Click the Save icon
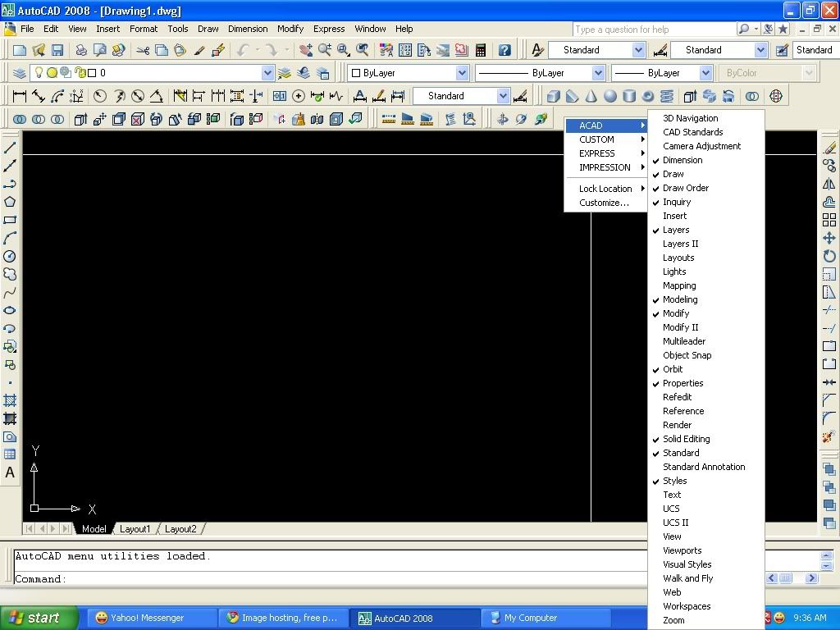This screenshot has width=840, height=630. (57, 50)
